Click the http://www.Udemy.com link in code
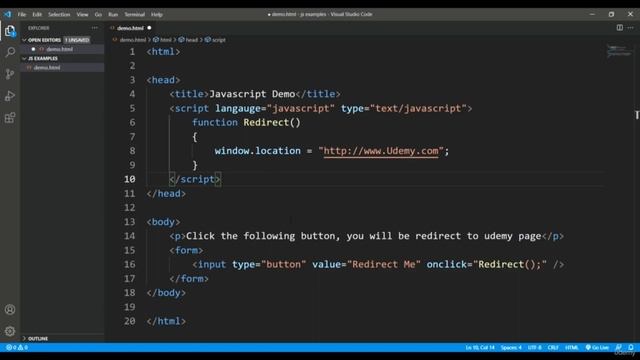Viewport: 640px width, 360px height. [381, 151]
